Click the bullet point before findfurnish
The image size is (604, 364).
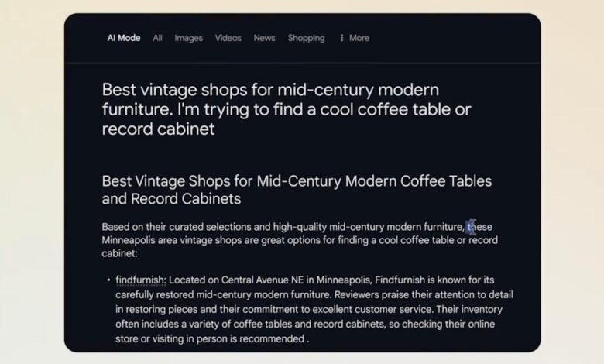pyautogui.click(x=108, y=280)
